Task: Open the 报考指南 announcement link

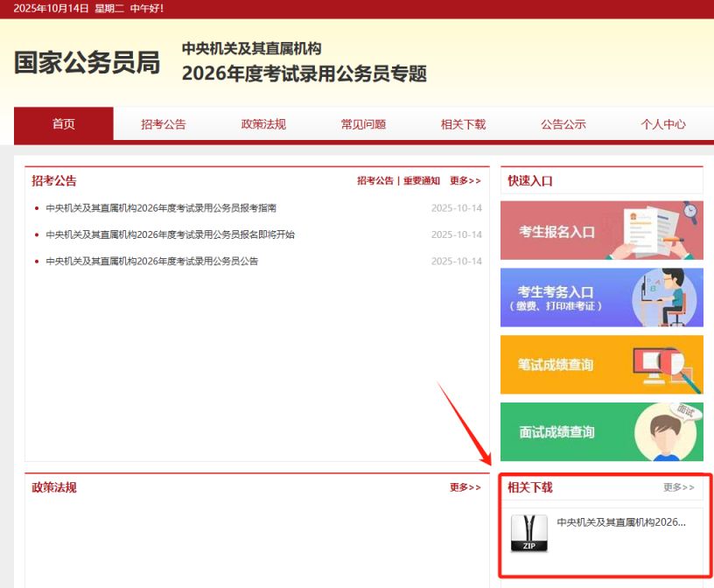Action: click(x=161, y=208)
